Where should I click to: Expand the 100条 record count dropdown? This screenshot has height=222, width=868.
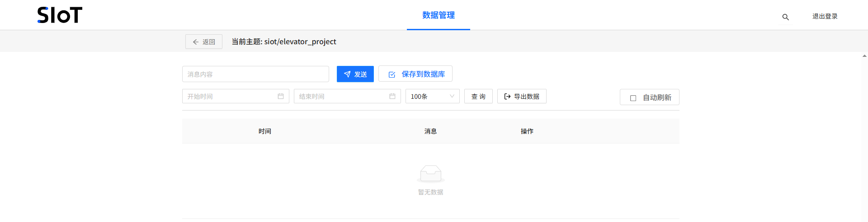coord(432,96)
